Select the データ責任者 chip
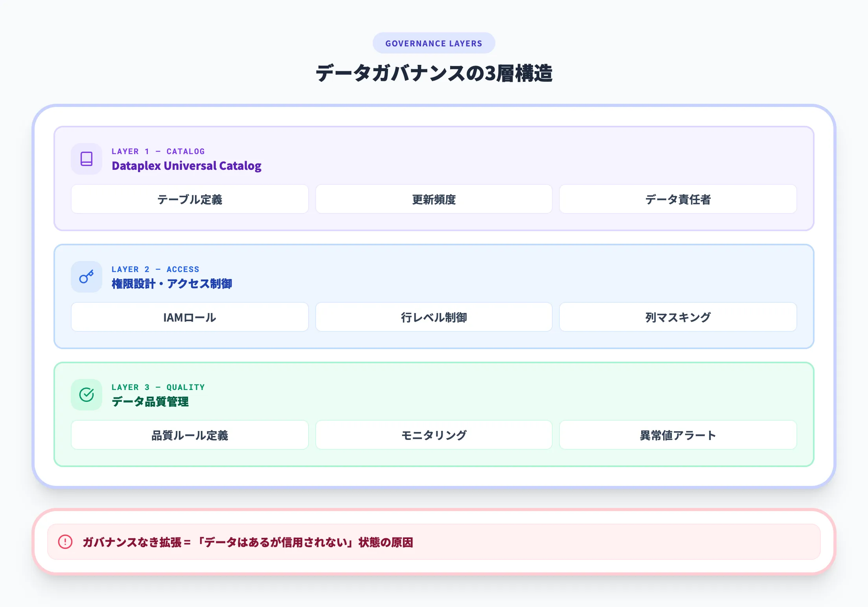868x607 pixels. pyautogui.click(x=677, y=199)
